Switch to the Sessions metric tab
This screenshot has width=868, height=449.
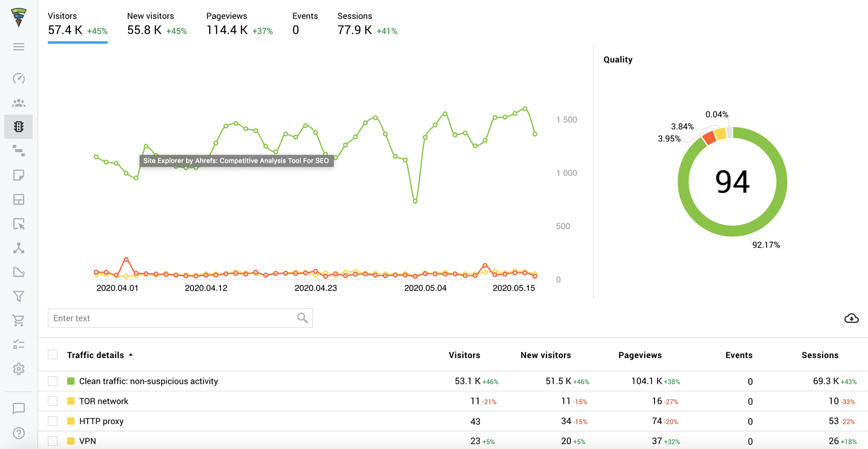point(367,24)
